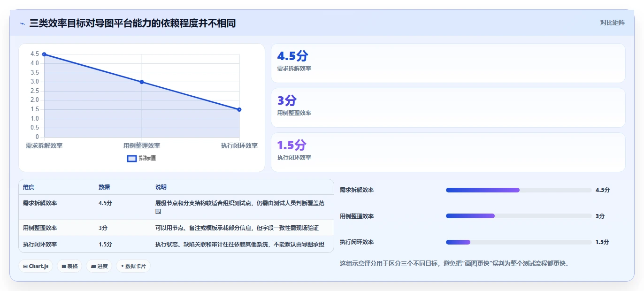This screenshot has height=291, width=644.
Task: Select the 1.5分 data card
Action: (x=448, y=153)
